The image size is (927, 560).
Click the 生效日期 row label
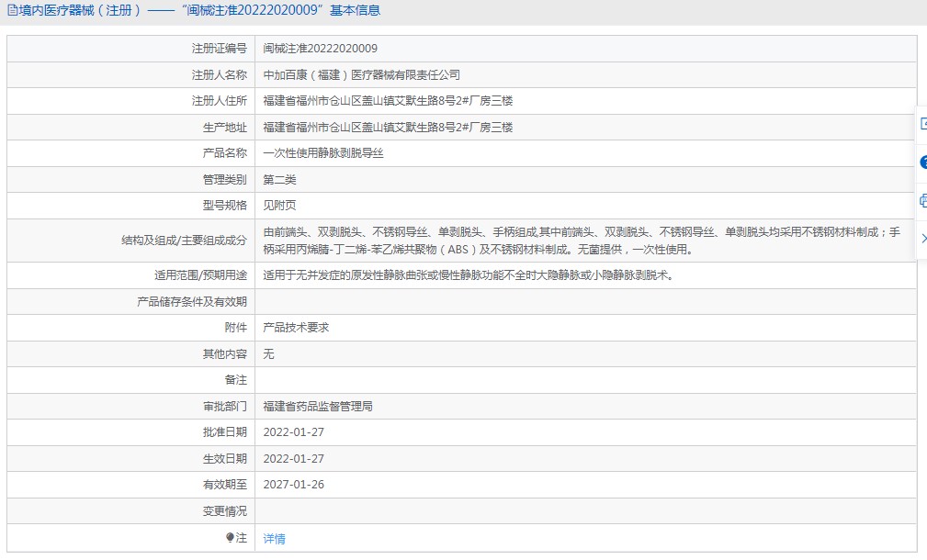225,458
